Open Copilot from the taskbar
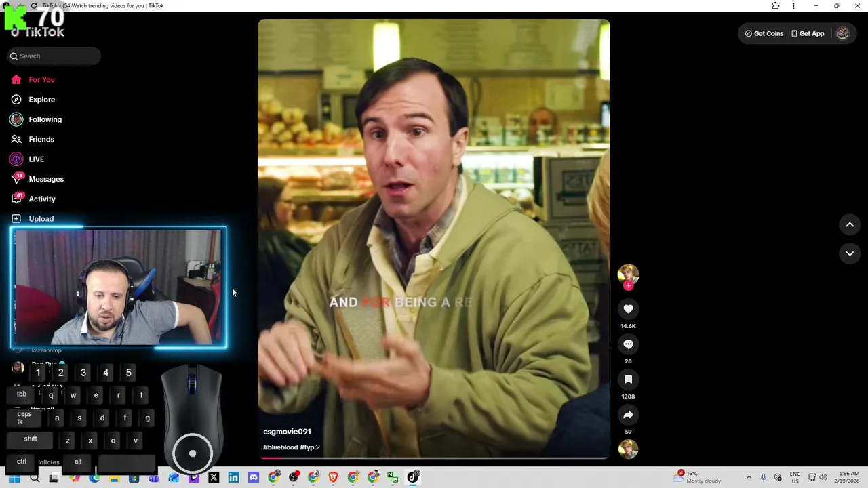This screenshot has width=868, height=488. (x=74, y=478)
